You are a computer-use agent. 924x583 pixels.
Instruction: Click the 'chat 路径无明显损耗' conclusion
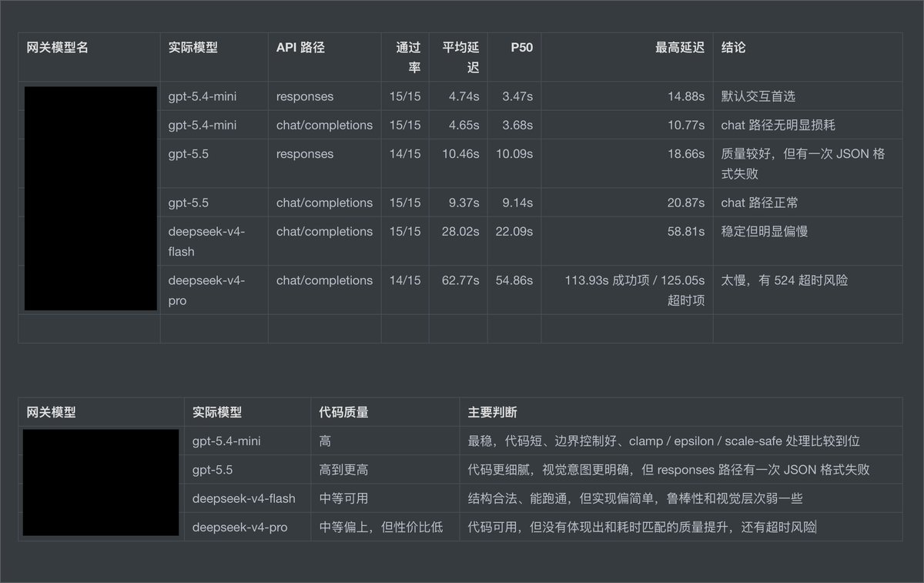777,125
